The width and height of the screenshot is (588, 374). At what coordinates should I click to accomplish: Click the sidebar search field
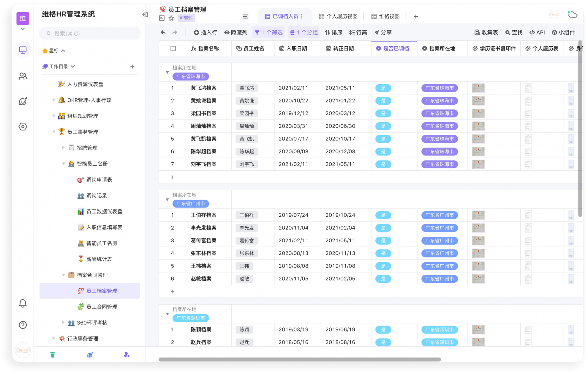(x=90, y=34)
